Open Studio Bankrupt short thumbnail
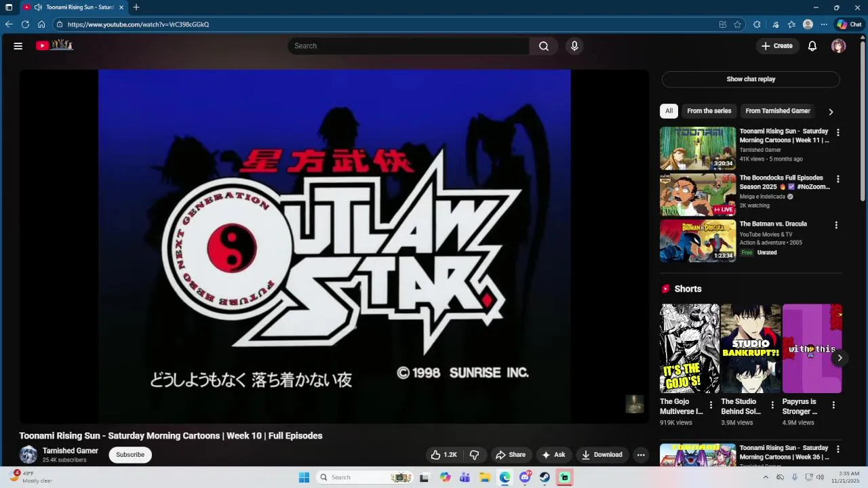The height and width of the screenshot is (488, 868). coord(751,348)
